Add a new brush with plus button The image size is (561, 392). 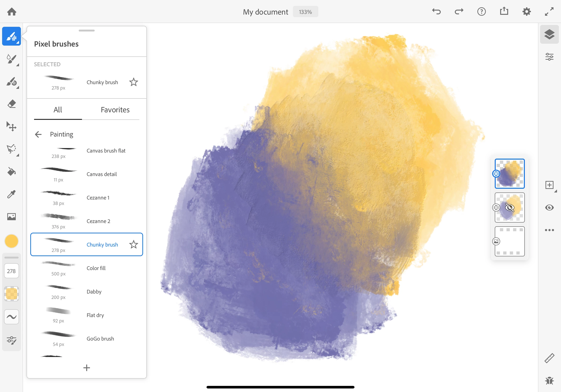coord(86,368)
